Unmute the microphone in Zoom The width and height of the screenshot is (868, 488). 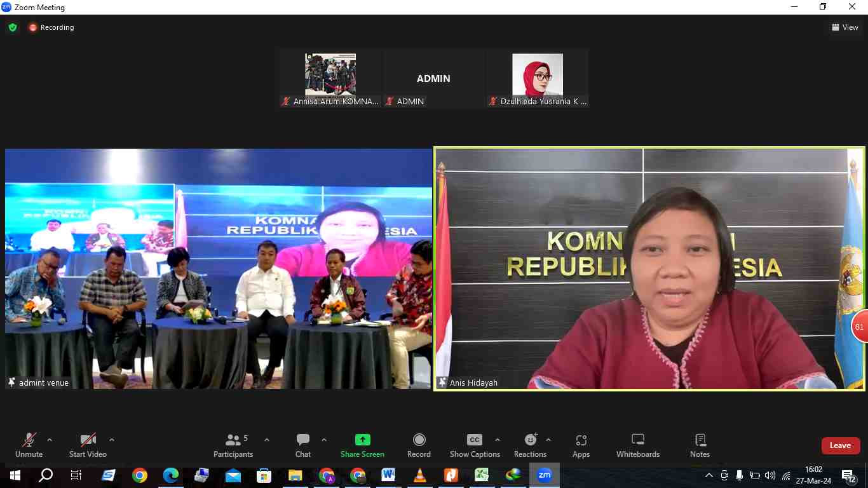tap(29, 445)
